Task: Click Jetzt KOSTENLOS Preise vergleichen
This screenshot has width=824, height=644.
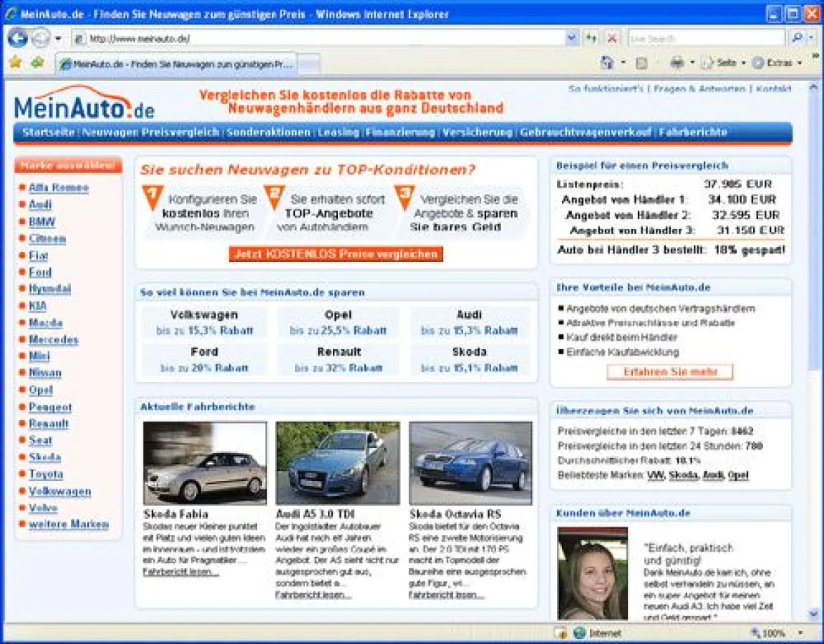Action: click(x=336, y=254)
